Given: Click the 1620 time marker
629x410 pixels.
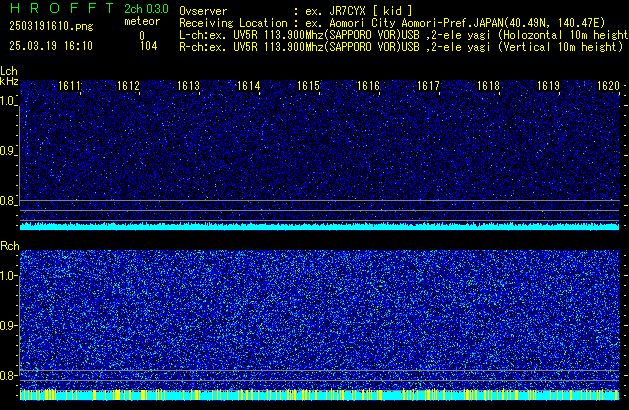Looking at the screenshot, I should [608, 86].
